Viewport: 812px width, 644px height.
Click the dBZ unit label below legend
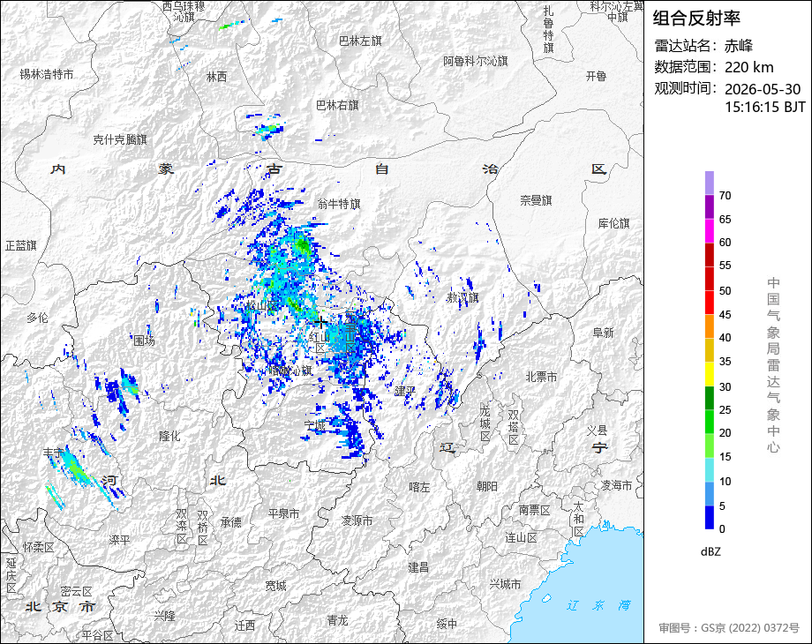(710, 551)
